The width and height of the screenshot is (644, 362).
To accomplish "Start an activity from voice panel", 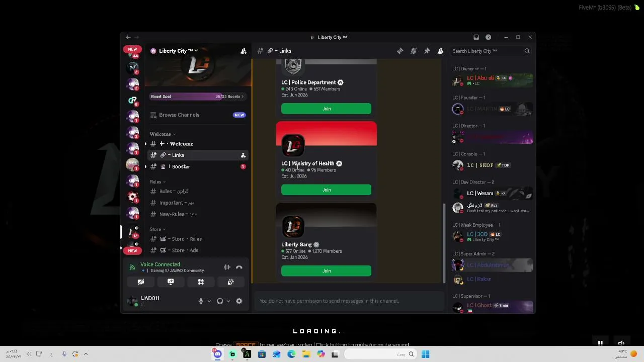I will click(201, 282).
